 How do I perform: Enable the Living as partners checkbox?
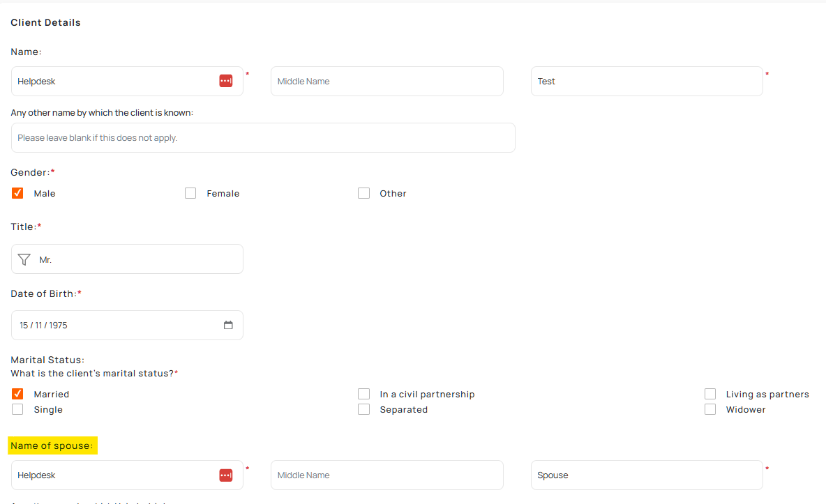[x=710, y=394]
